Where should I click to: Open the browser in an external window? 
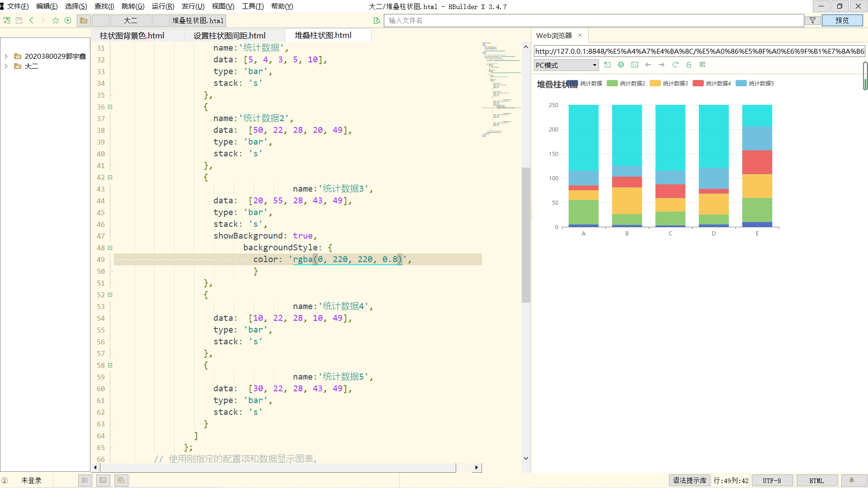608,65
